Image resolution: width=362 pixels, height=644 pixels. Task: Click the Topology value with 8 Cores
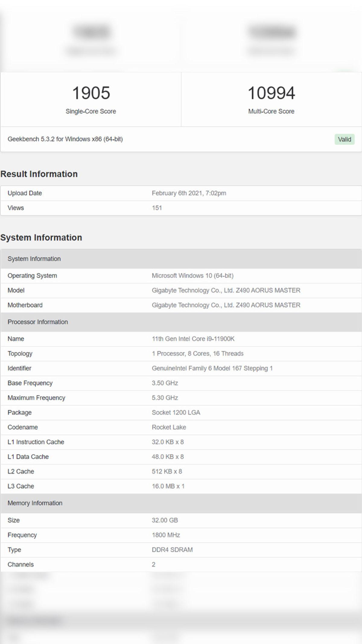198,354
